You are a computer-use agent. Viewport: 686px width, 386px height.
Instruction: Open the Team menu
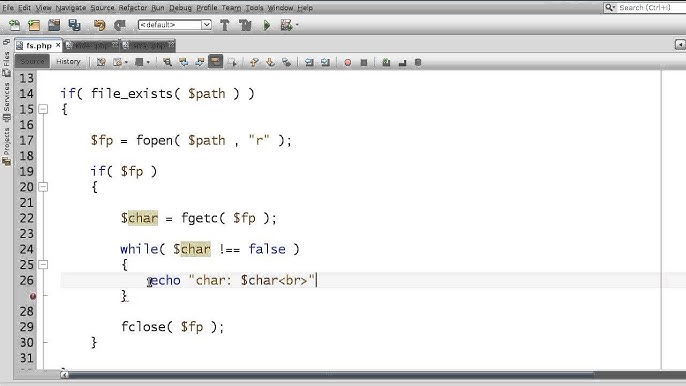tap(231, 8)
